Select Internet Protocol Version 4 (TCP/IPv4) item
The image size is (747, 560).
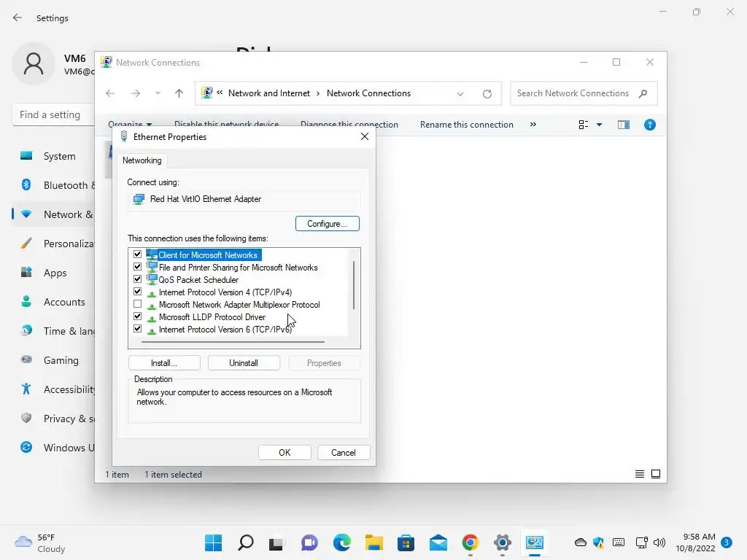coord(225,292)
